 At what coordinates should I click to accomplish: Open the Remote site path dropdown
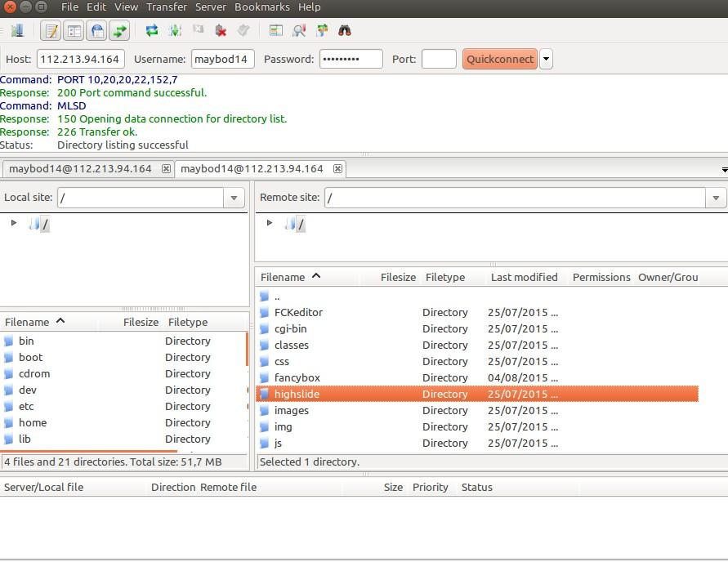(716, 198)
